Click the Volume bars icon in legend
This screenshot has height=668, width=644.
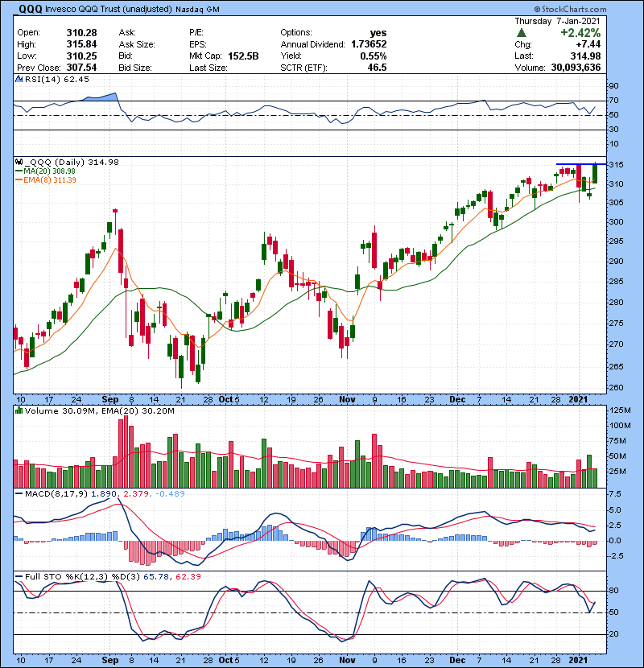(x=19, y=410)
